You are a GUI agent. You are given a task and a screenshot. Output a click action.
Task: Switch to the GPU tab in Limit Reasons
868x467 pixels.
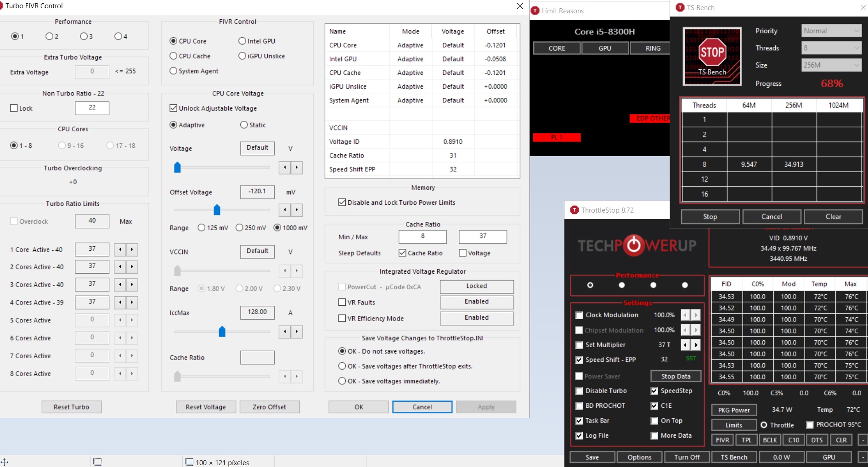pos(605,48)
